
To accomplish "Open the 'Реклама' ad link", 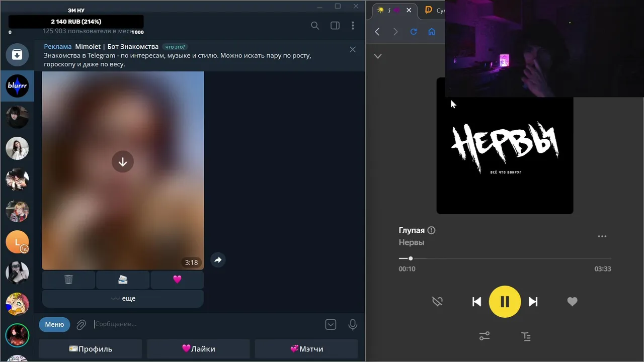I will (x=58, y=47).
